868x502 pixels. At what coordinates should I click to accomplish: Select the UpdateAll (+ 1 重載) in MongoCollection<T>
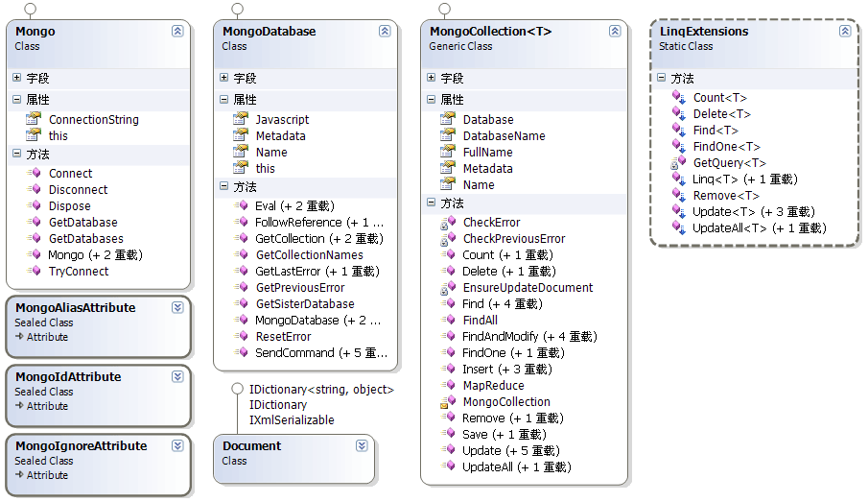(x=516, y=467)
